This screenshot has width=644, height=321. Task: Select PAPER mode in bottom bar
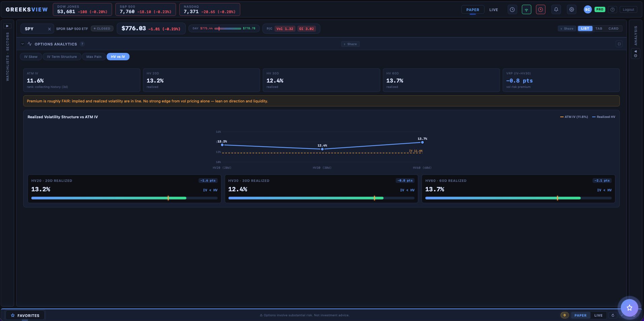[x=580, y=315]
